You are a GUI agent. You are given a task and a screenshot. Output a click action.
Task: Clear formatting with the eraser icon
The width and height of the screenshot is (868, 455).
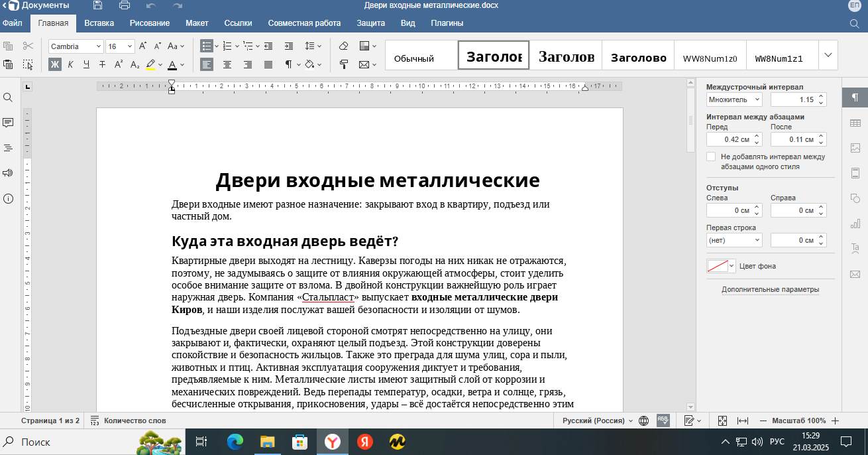(344, 46)
